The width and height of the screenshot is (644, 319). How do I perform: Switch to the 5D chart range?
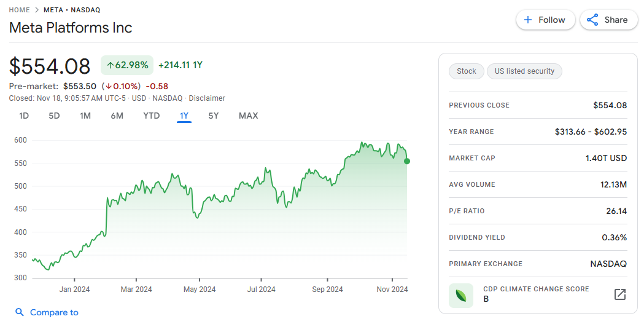click(x=54, y=116)
